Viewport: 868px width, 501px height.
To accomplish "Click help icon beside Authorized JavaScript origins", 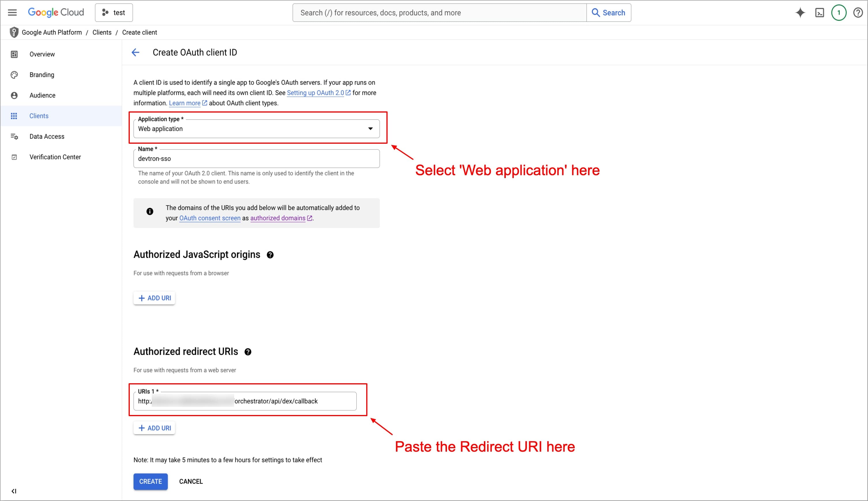I will point(270,255).
